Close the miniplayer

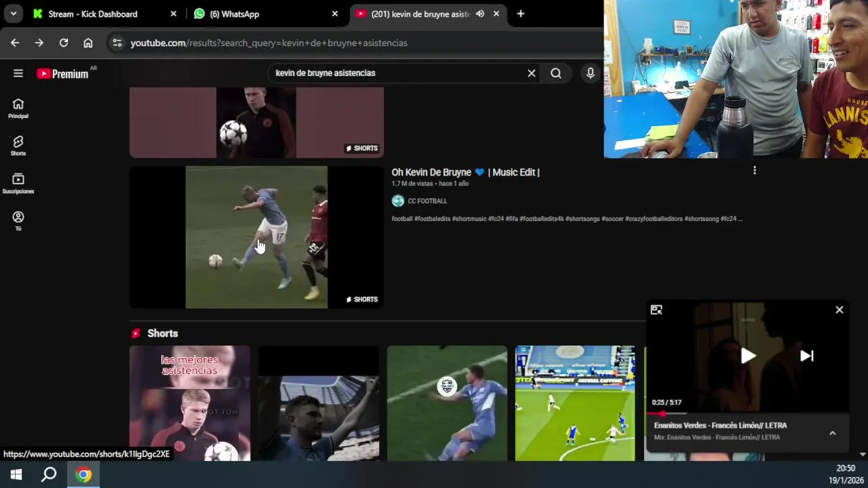tap(840, 310)
